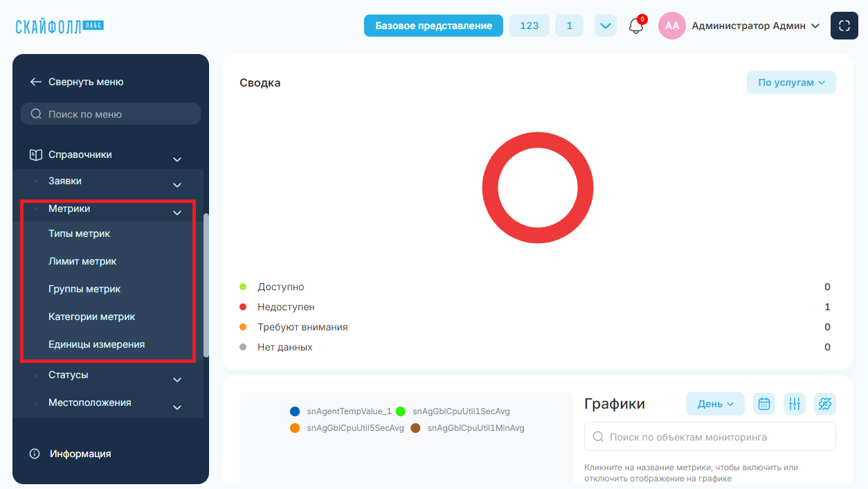Select the Местоположения menu item
868x489 pixels.
coord(89,402)
